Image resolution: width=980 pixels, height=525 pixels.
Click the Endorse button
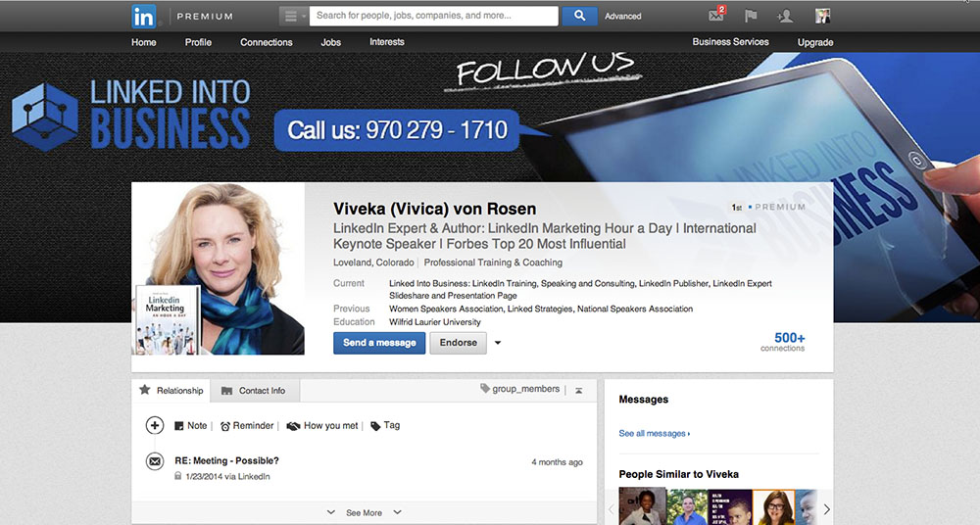[458, 343]
